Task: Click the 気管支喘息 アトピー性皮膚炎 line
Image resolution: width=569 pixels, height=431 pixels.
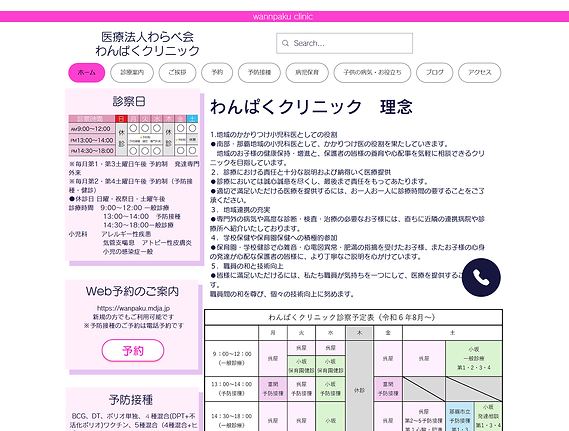Action: [147, 243]
